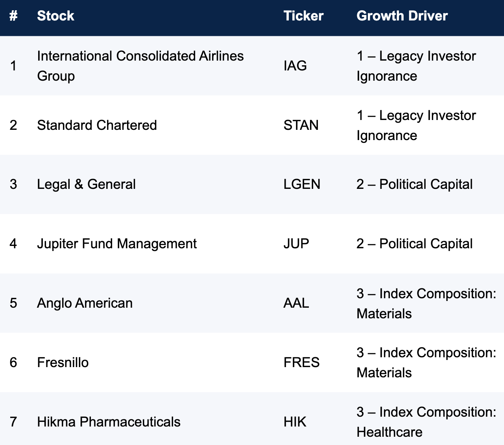Click the JUP ticker cell
This screenshot has width=504, height=445.
coord(296,244)
